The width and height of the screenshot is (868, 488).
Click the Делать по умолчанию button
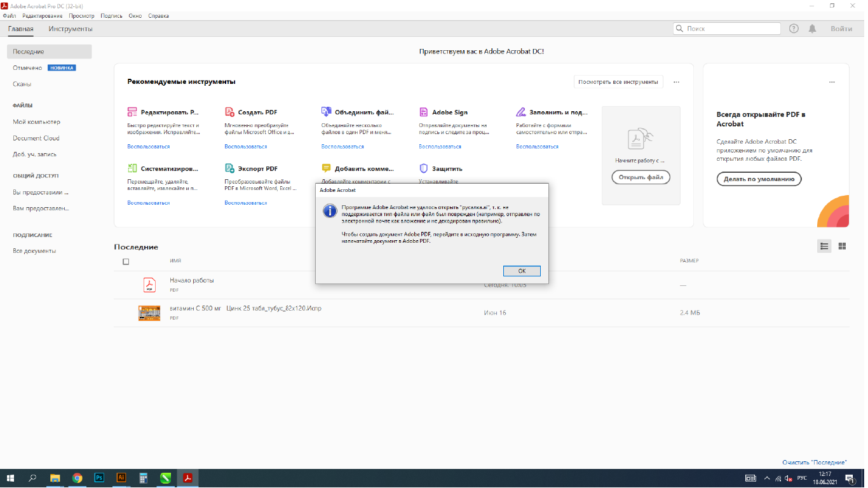[759, 179]
